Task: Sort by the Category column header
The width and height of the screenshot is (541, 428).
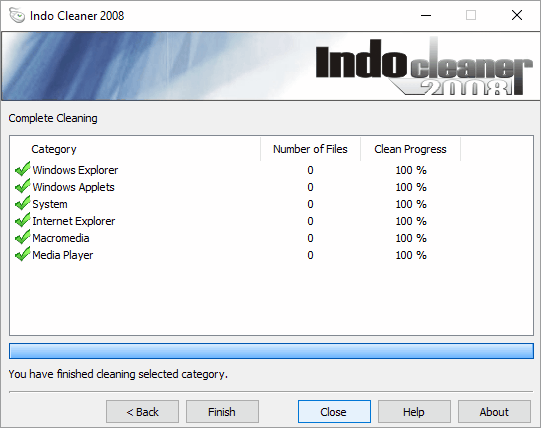Action: (x=135, y=149)
